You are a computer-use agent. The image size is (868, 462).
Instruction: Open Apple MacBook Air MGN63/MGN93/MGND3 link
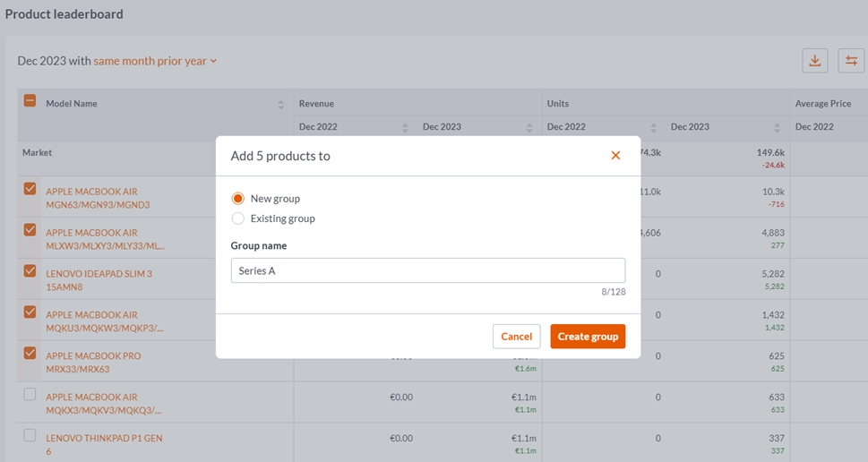[x=98, y=198]
